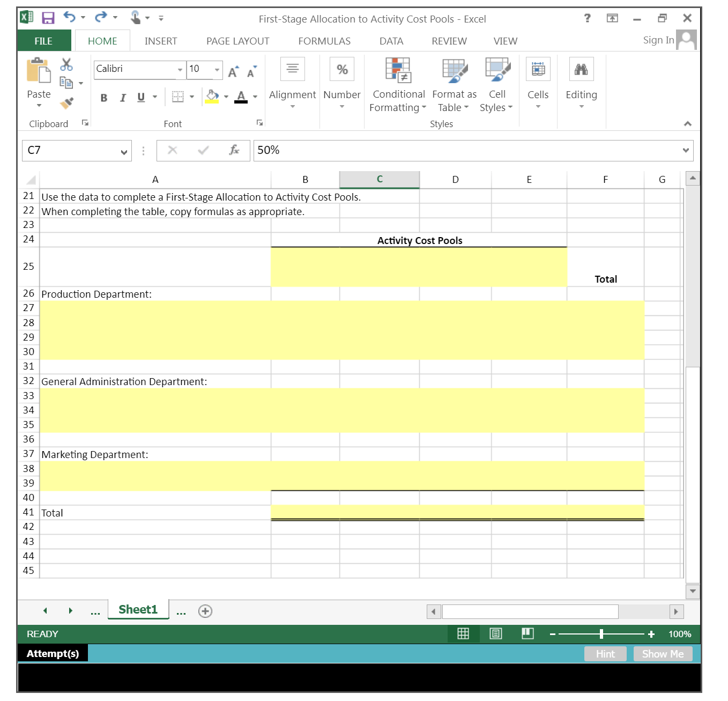Open font size dropdown

[x=217, y=70]
